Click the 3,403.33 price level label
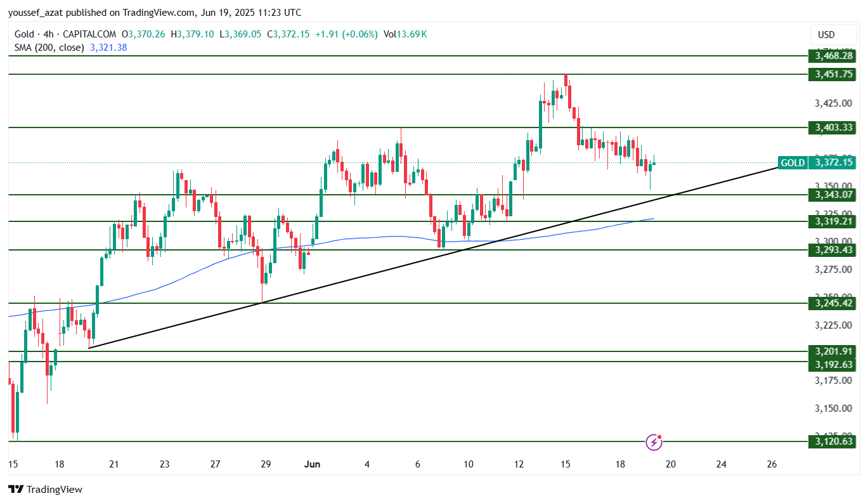This screenshot has height=503, width=868. 833,127
